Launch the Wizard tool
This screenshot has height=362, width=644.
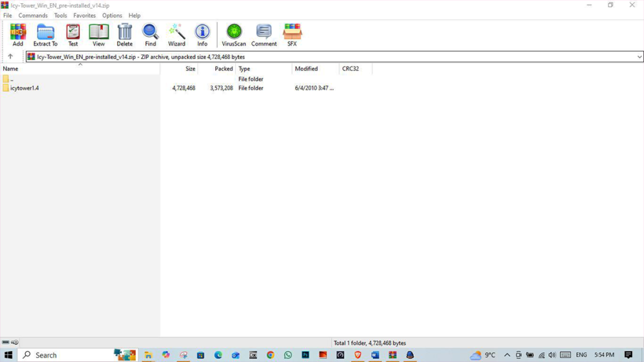pos(177,35)
